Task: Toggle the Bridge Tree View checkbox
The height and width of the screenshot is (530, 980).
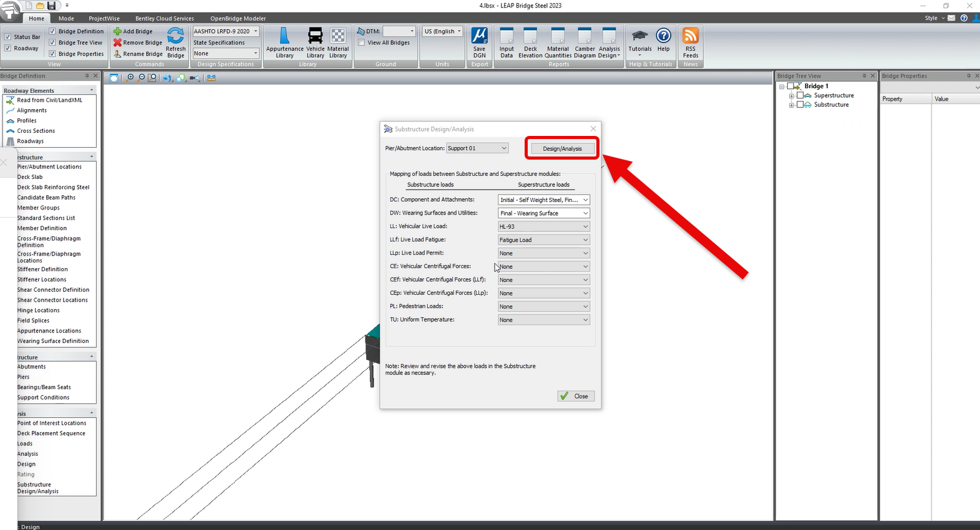Action: 52,42
